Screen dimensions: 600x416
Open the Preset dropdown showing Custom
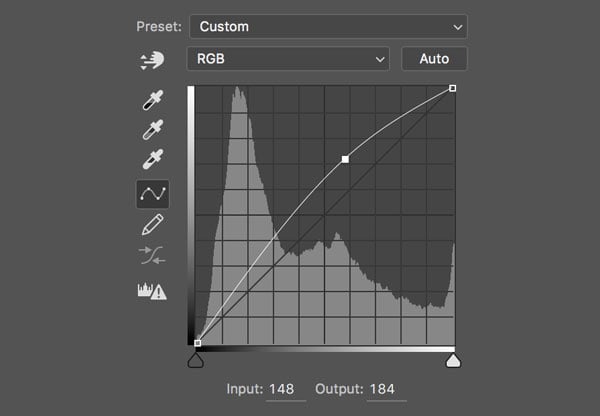pos(327,26)
